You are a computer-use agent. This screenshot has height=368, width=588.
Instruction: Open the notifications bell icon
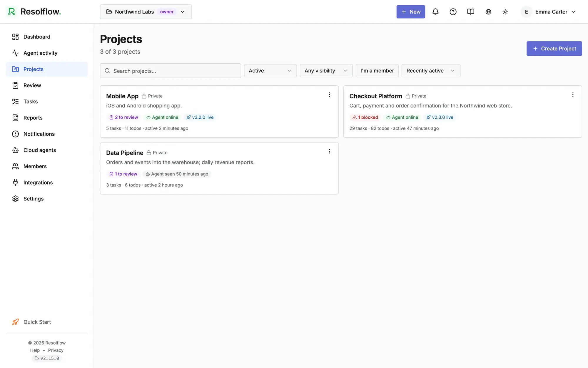(435, 12)
